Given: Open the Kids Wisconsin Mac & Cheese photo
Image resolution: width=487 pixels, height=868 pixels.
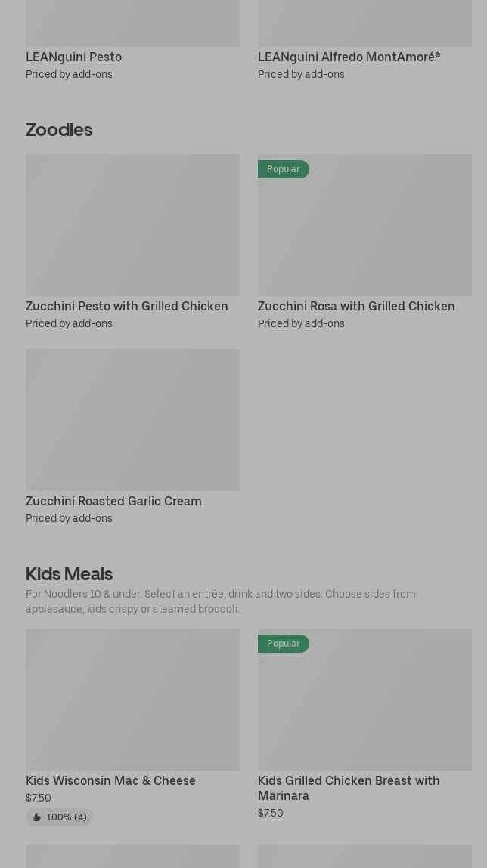Looking at the screenshot, I should click(x=132, y=700).
